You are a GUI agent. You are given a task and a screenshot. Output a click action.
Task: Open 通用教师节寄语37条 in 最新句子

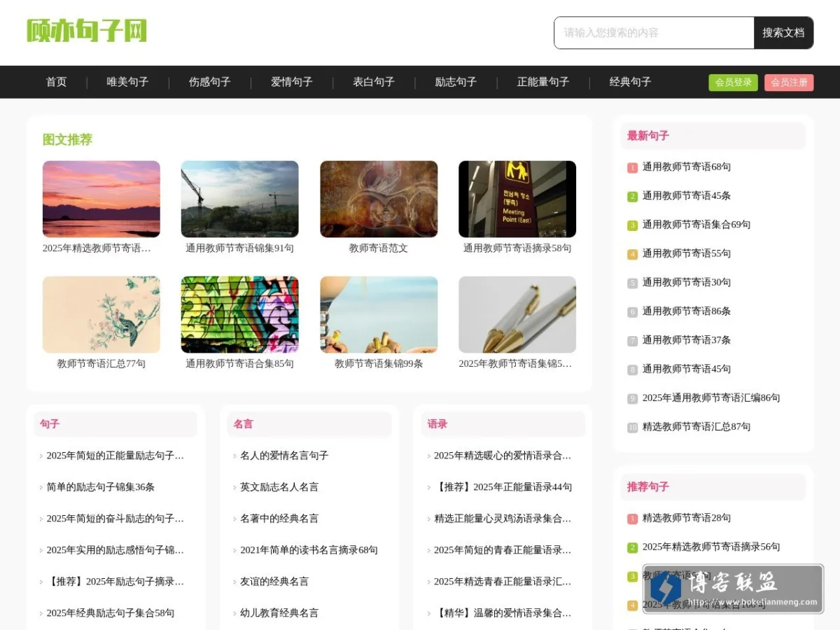(687, 340)
